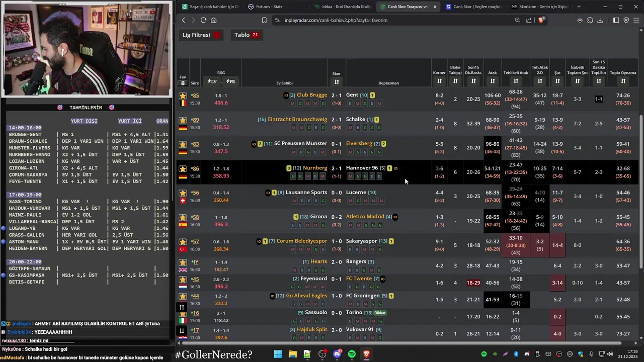Screen dimensions: 644x362
Task: Toggle favorite star for Feyenoord match
Action: click(183, 280)
